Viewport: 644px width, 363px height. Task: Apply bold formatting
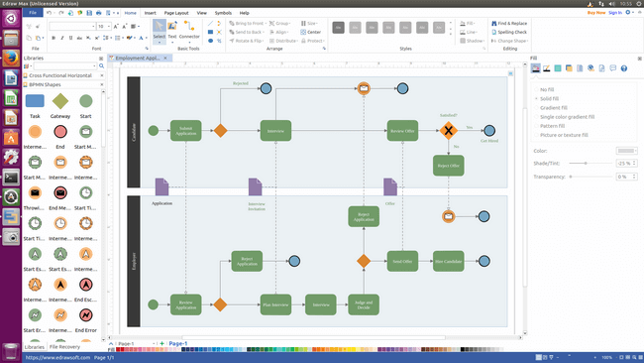54,38
